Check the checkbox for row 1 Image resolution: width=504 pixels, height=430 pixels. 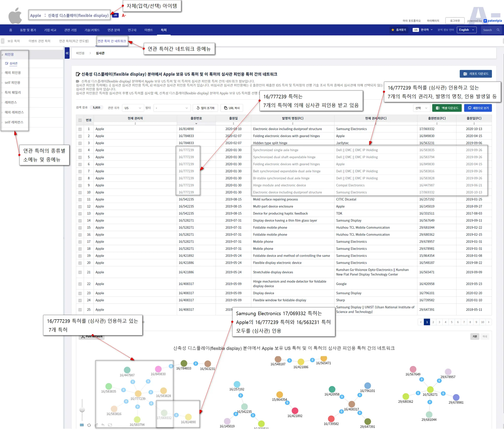(x=80, y=129)
